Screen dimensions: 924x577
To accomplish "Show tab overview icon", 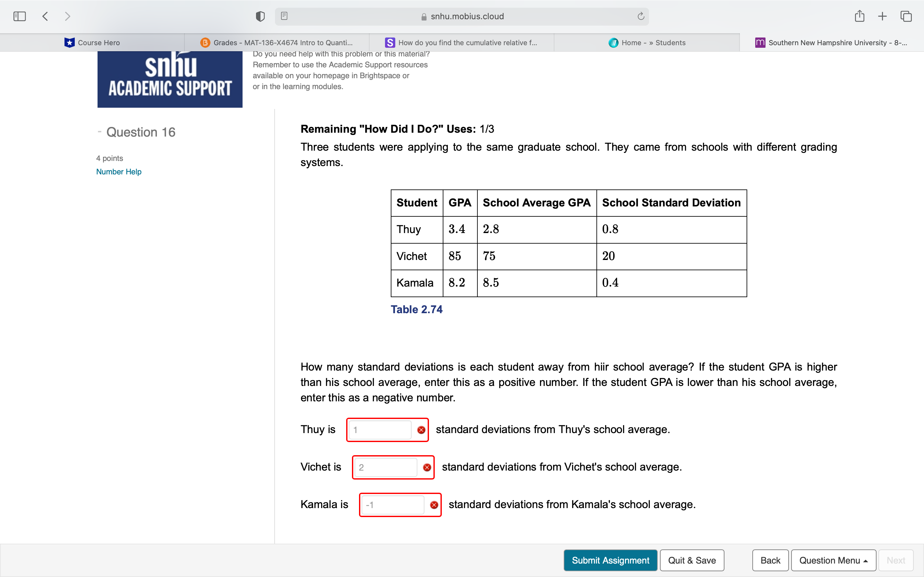I will pos(906,16).
